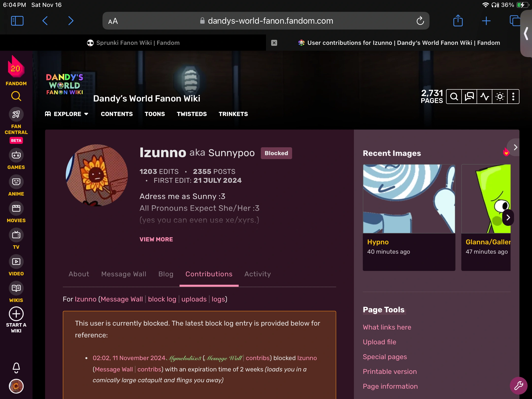Open the wiki Recent Activity pulse icon
This screenshot has width=532, height=399.
point(484,97)
